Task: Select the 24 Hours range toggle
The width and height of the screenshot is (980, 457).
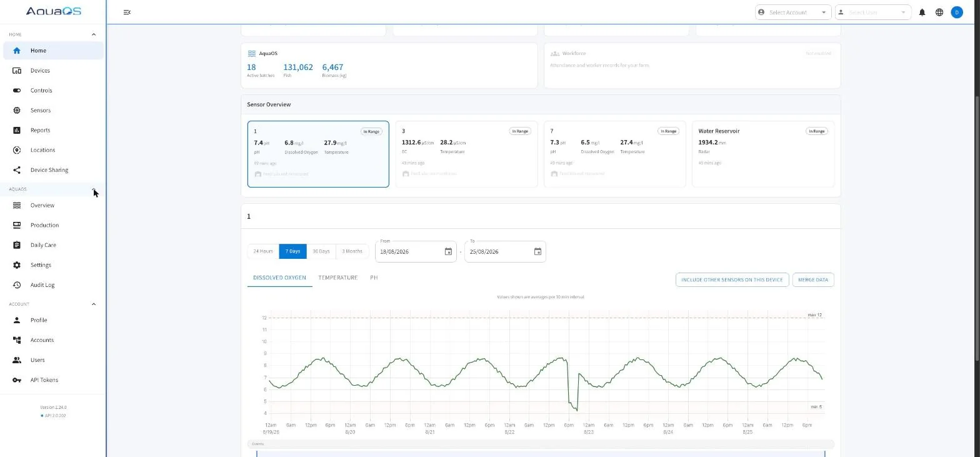Action: [x=263, y=251]
